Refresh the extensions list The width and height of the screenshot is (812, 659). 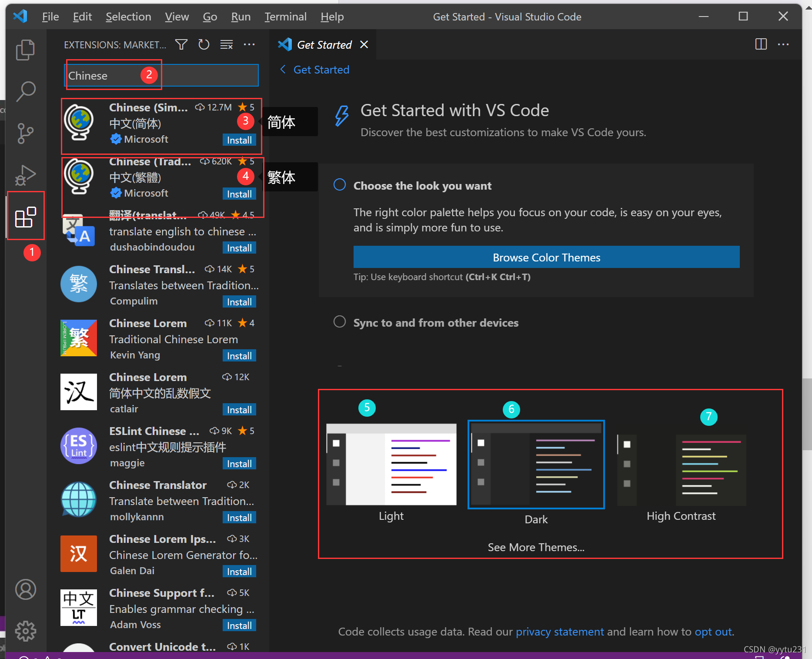[204, 44]
